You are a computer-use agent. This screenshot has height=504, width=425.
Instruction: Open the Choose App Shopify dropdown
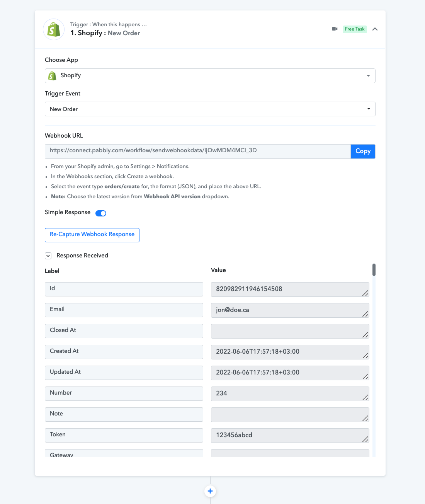tap(210, 76)
